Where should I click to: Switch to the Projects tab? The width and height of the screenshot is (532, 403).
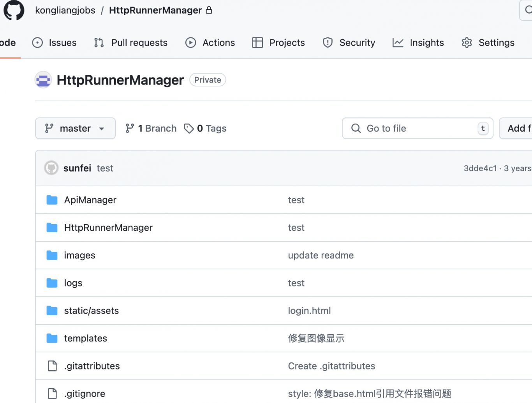coord(278,42)
